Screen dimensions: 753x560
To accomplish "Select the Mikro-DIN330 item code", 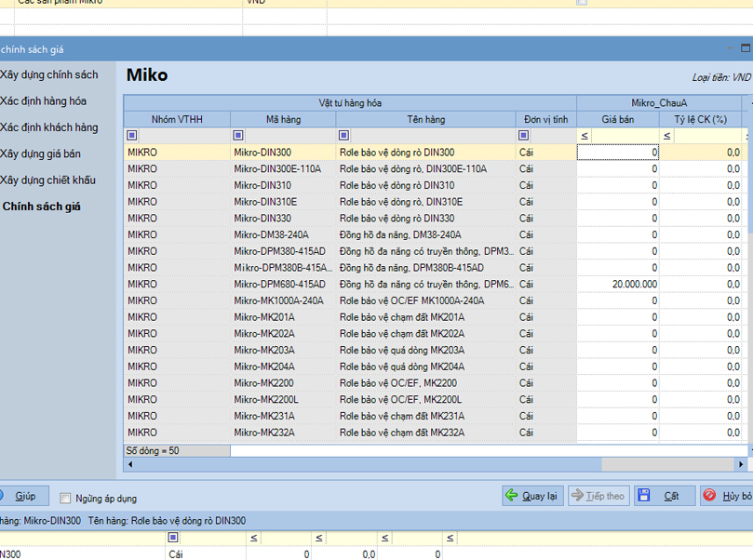I will [262, 219].
